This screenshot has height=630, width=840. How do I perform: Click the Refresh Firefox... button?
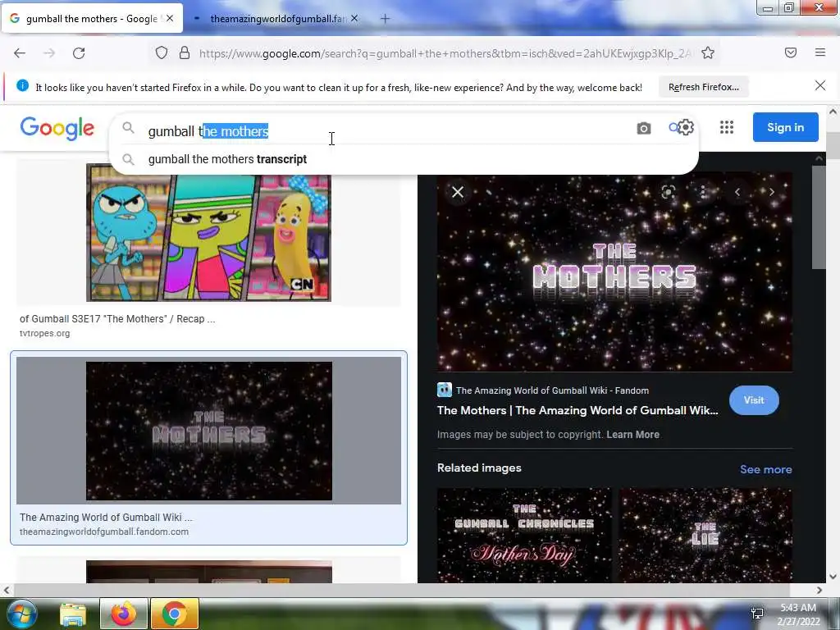tap(703, 87)
